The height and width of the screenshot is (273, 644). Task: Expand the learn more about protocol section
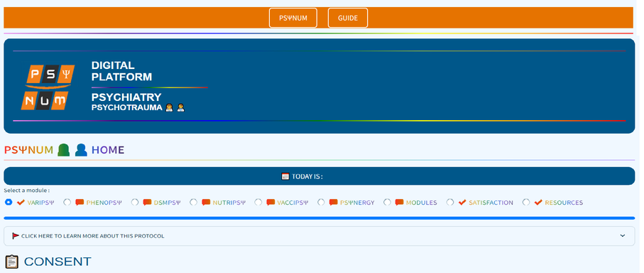click(319, 236)
